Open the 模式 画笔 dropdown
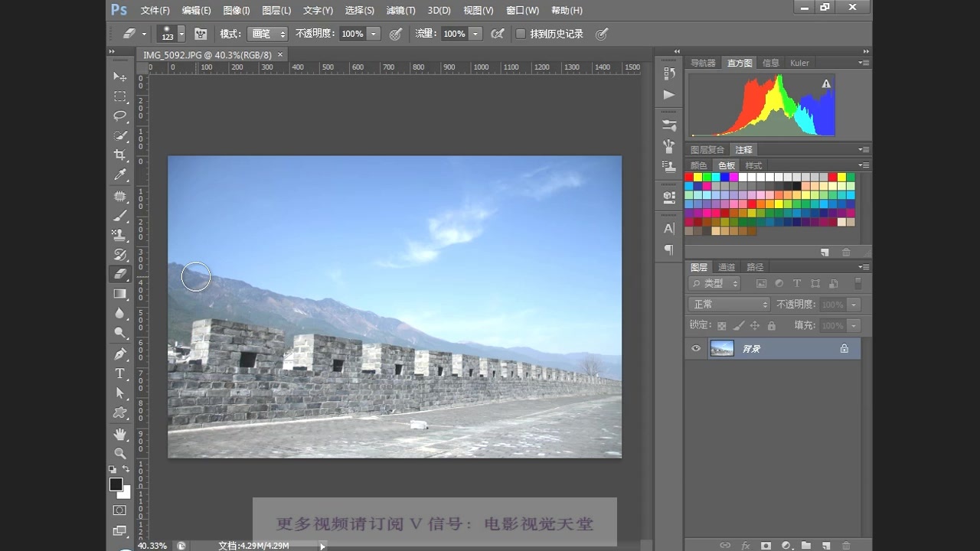 [267, 34]
